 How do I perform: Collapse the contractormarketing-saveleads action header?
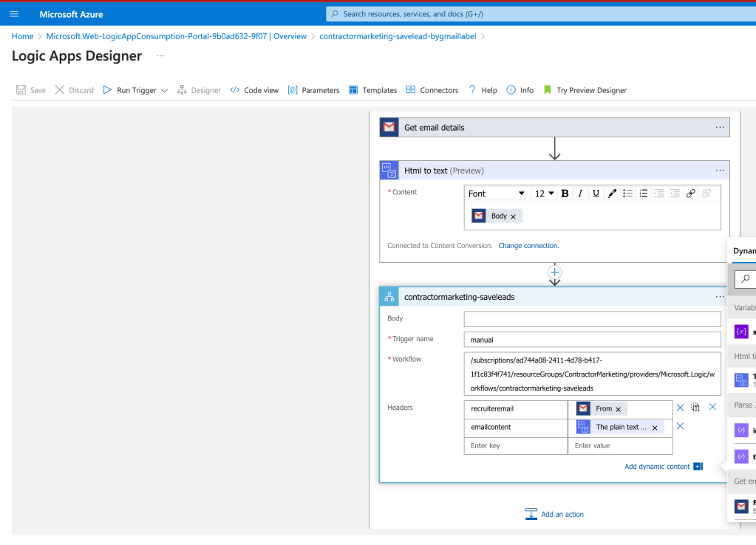point(554,297)
